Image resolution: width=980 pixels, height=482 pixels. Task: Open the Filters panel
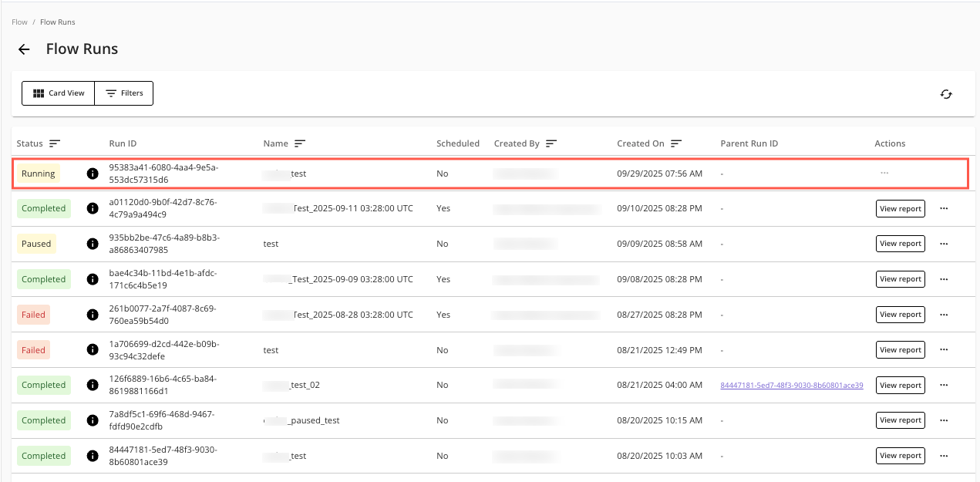coord(124,93)
